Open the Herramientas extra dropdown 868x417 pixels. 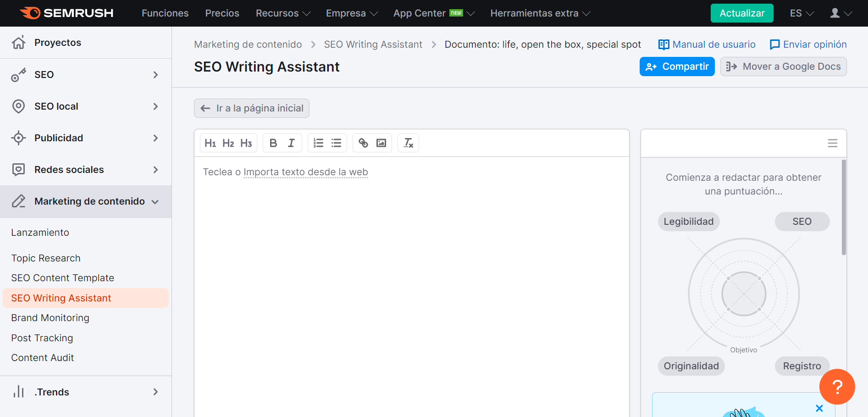[x=540, y=13]
